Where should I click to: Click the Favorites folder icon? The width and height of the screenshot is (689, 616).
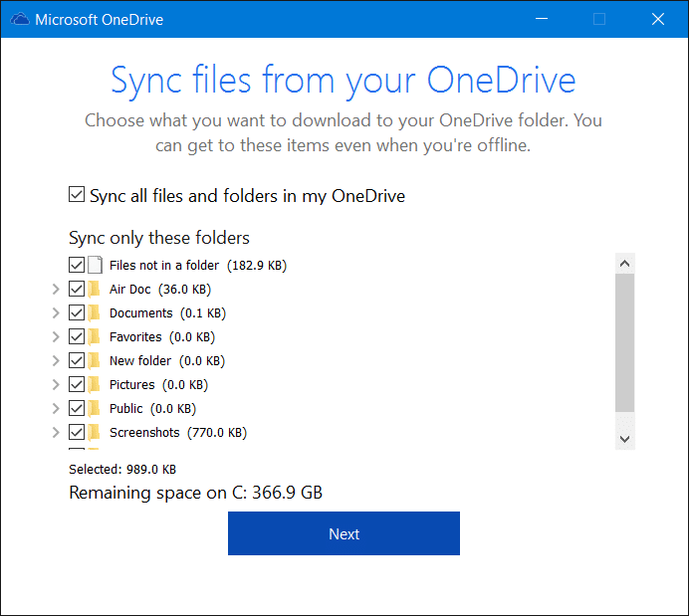(94, 336)
